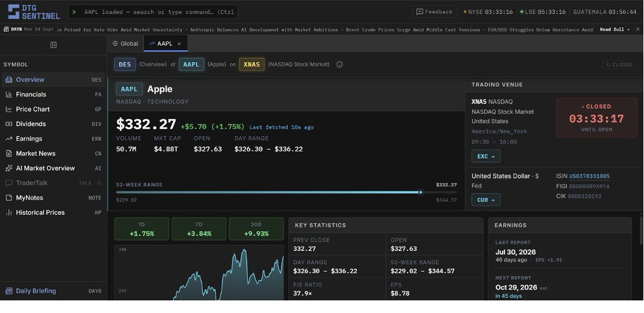Click the XNAS exchange chip
This screenshot has width=644, height=313.
tap(252, 65)
